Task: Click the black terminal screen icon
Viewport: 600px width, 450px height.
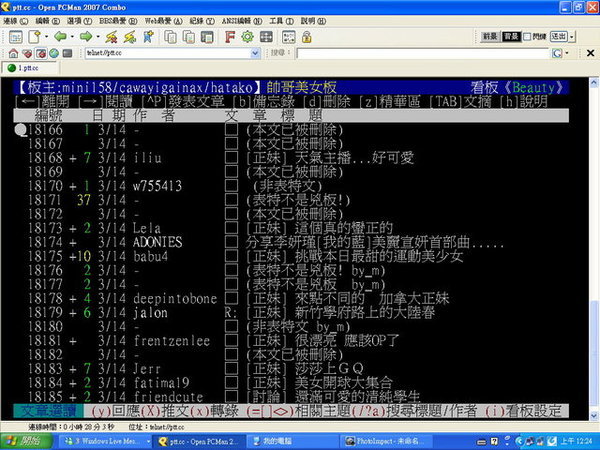Action: pos(67,53)
